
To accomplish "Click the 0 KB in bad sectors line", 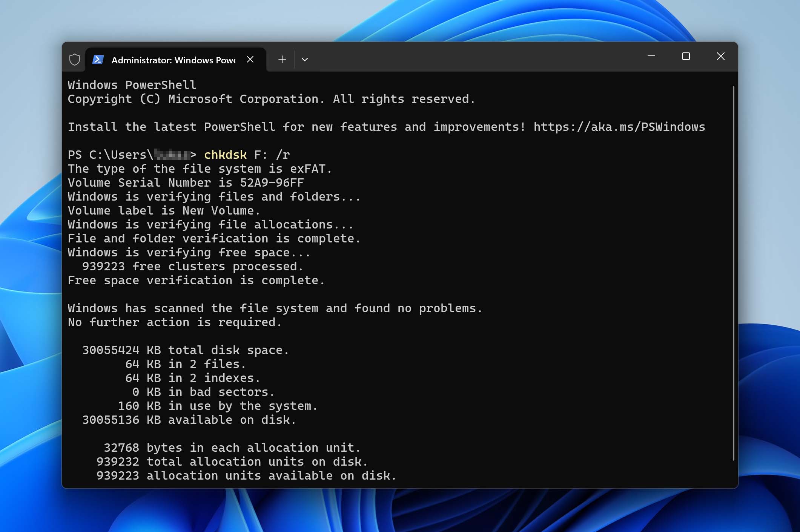I will (x=204, y=392).
